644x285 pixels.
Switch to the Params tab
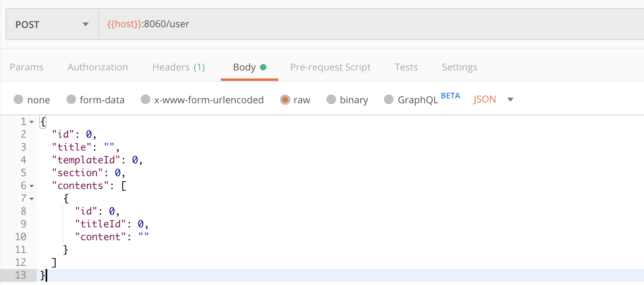26,67
